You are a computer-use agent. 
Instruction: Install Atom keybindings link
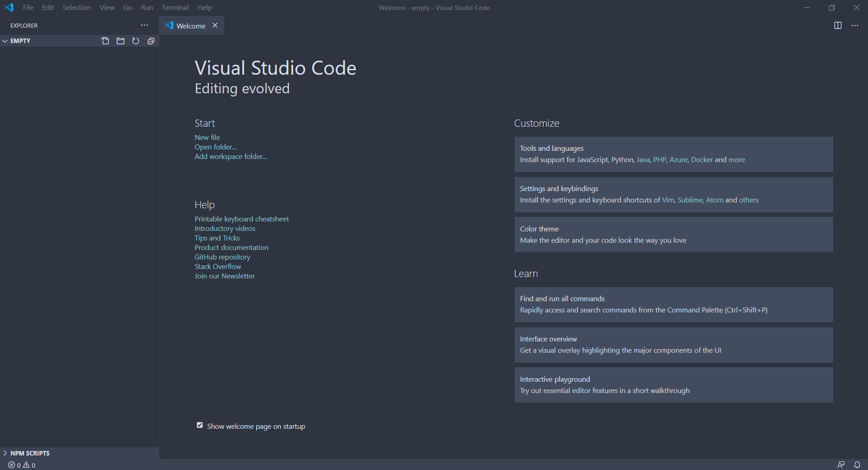pyautogui.click(x=715, y=200)
